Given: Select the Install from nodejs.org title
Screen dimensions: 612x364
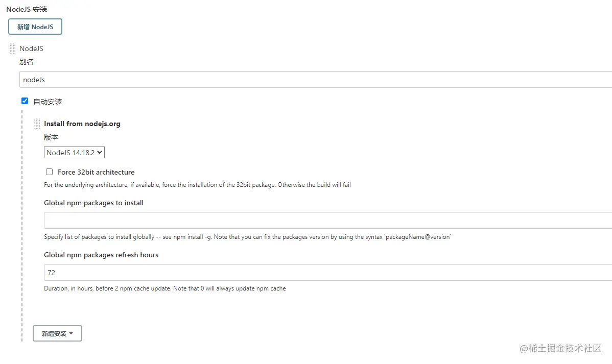Looking at the screenshot, I should click(82, 124).
